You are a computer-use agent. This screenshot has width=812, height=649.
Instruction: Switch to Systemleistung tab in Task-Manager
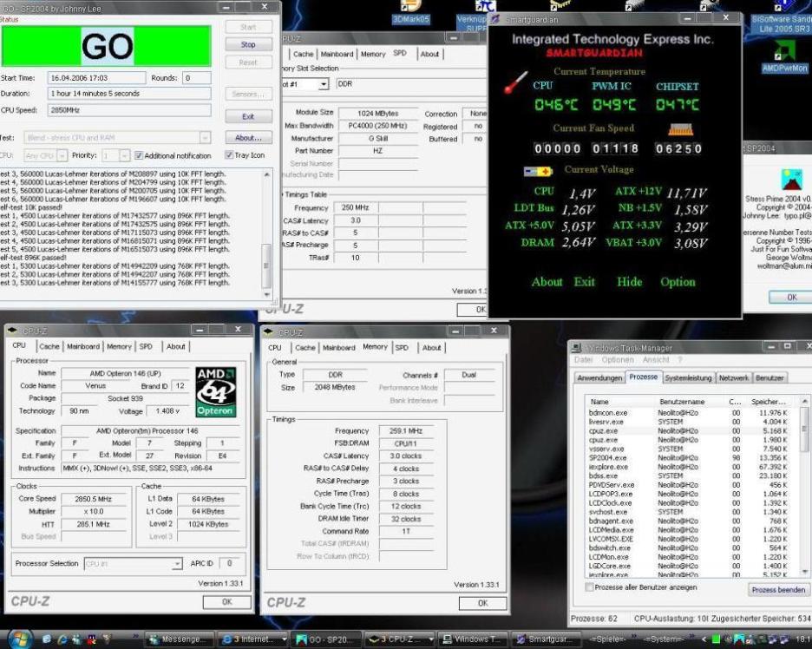click(688, 377)
